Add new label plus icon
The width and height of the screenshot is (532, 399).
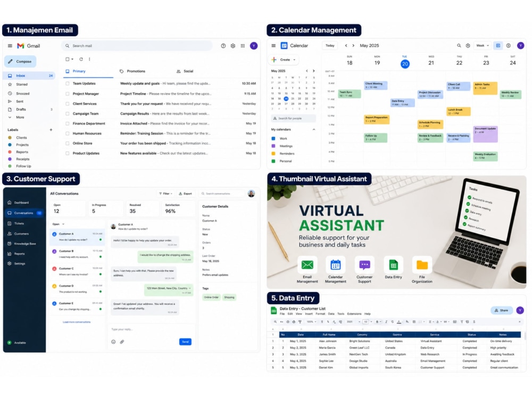click(x=51, y=130)
